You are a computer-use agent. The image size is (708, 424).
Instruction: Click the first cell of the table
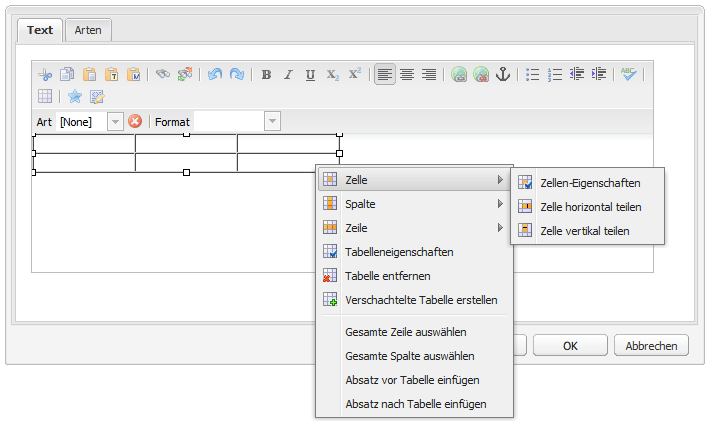click(84, 144)
